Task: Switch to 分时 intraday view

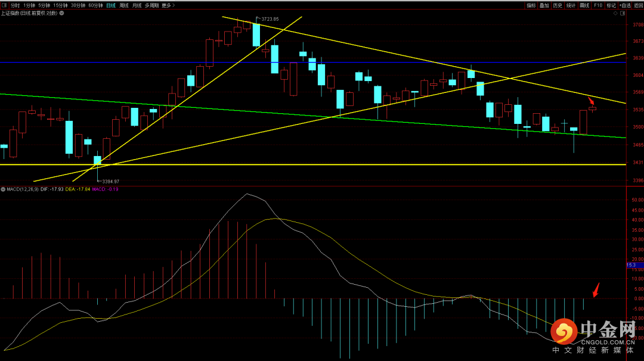Action: click(x=15, y=5)
